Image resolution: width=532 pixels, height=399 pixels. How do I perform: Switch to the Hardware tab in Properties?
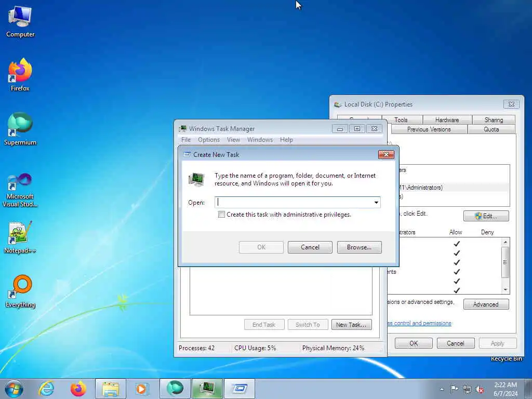pos(447,120)
